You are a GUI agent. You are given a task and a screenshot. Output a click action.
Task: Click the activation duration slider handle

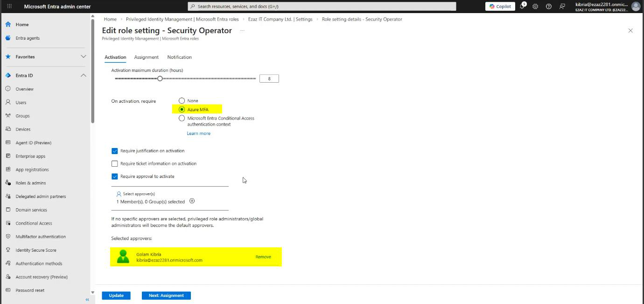pyautogui.click(x=160, y=78)
